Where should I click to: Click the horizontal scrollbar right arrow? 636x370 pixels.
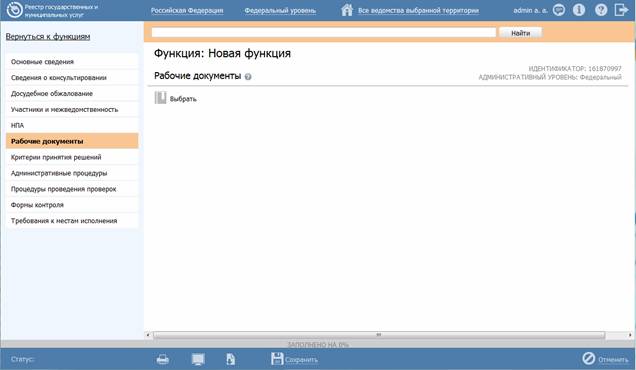[x=630, y=335]
